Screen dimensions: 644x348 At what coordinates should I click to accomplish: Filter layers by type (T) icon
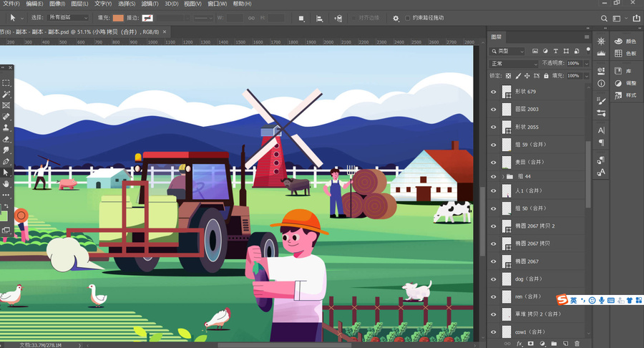tap(555, 51)
